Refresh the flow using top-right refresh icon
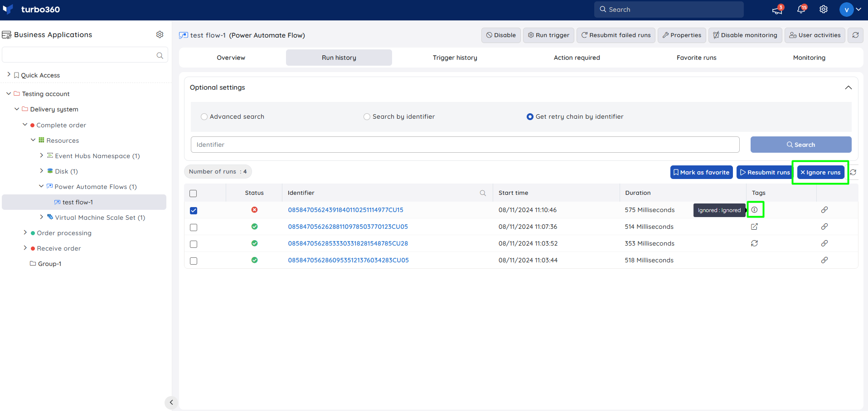The height and width of the screenshot is (411, 868). coord(855,35)
